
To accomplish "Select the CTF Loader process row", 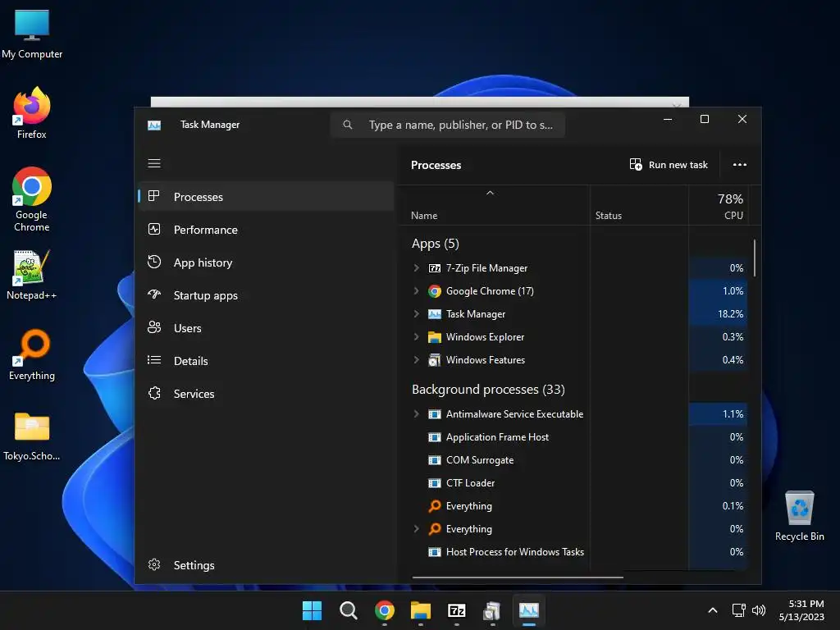I will 574,483.
